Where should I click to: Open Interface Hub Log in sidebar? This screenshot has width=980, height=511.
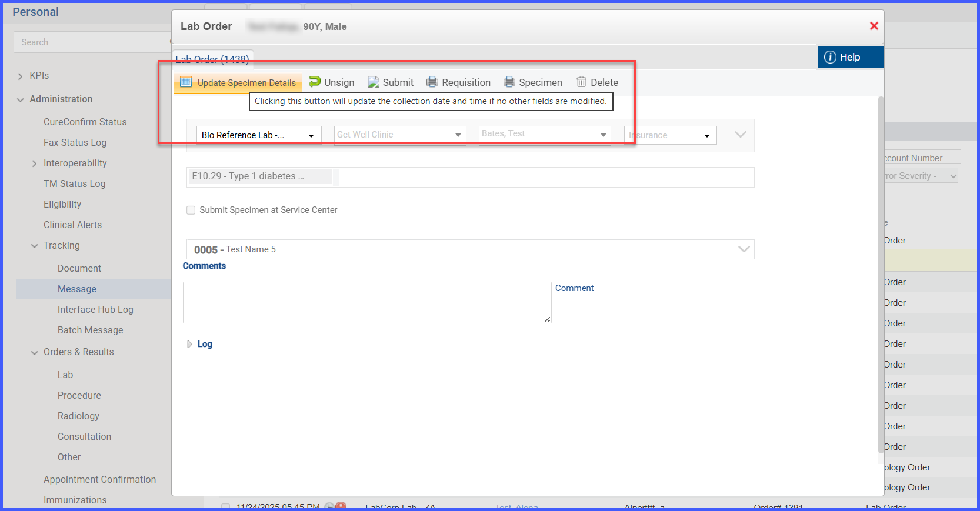tap(95, 309)
